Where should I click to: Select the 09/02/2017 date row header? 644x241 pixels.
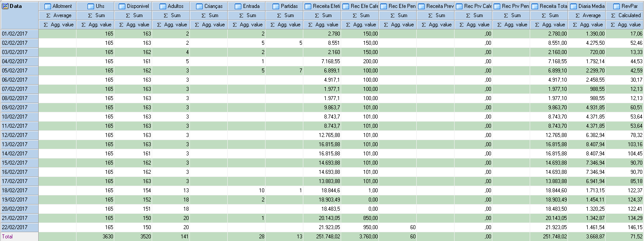pos(19,108)
